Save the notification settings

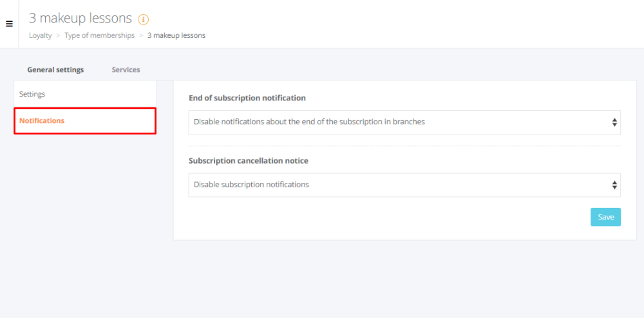[605, 217]
